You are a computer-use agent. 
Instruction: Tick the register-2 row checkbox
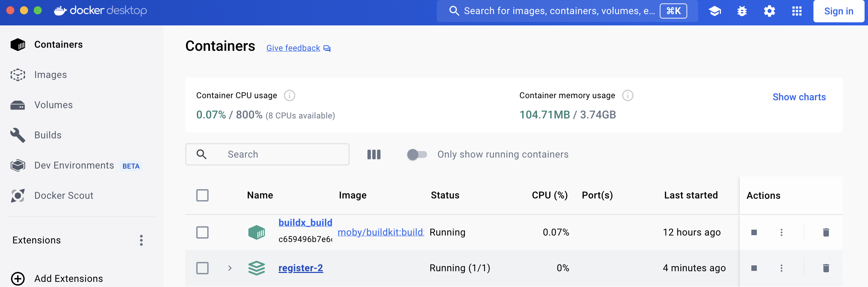(202, 268)
